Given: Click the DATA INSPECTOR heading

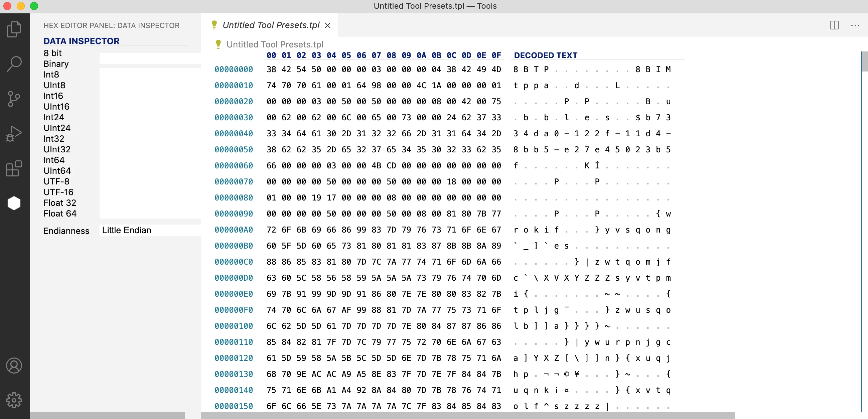Looking at the screenshot, I should pos(81,41).
